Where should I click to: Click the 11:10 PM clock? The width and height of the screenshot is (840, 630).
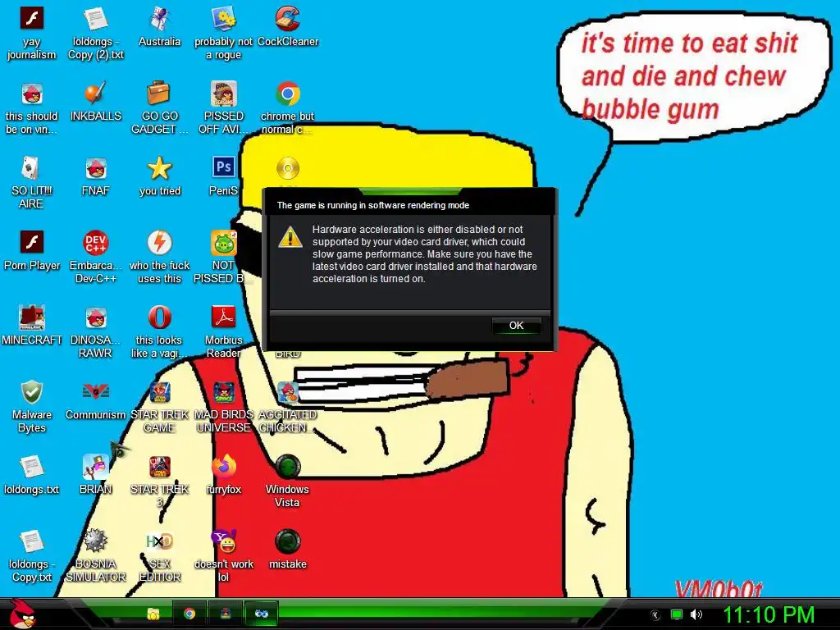coord(769,614)
